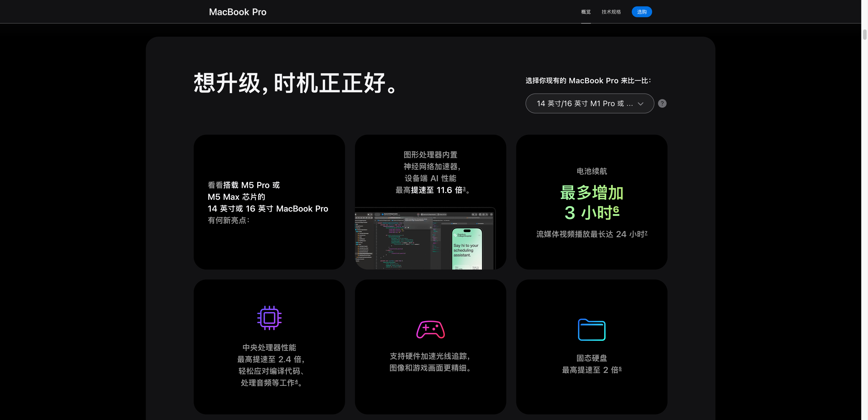Click the 图形处理器内置 text
The height and width of the screenshot is (420, 868).
(430, 155)
